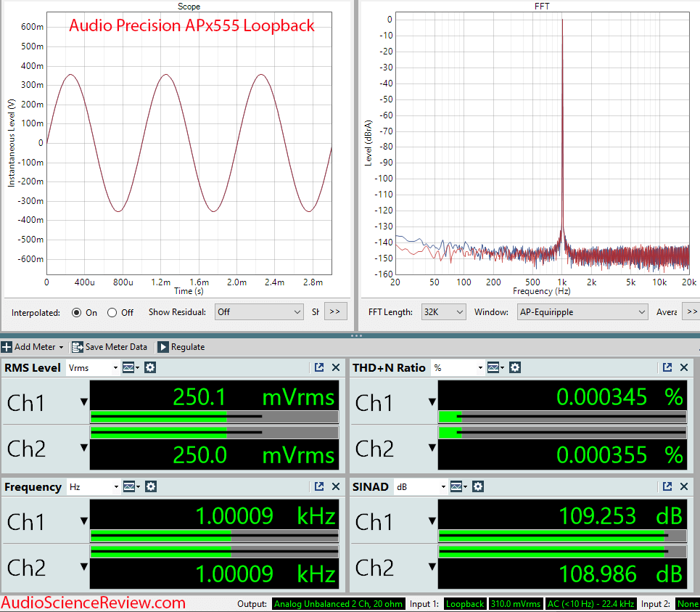Expand THD+N Ratio Ch1 channel arrow
This screenshot has height=612, width=700.
point(432,402)
